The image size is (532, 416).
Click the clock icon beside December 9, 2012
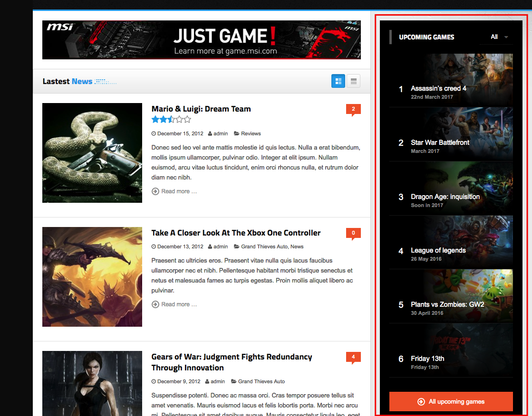coord(154,381)
